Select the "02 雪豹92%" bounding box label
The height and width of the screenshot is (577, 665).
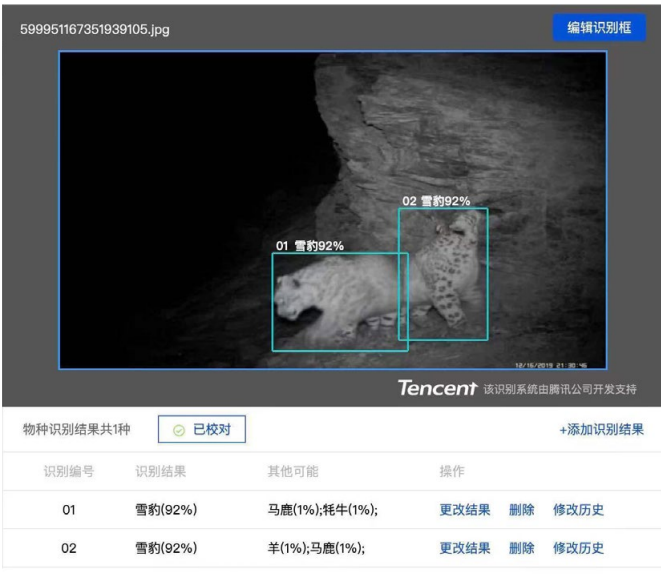[436, 201]
